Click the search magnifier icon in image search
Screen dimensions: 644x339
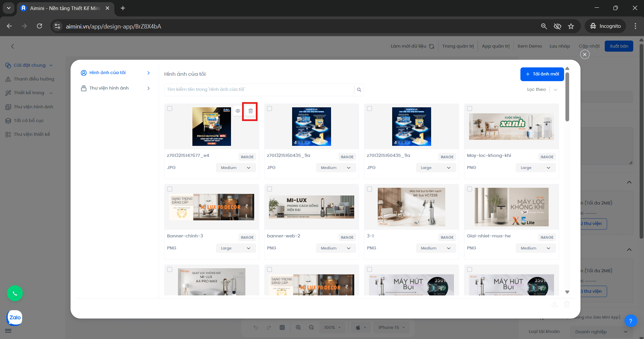click(x=359, y=90)
